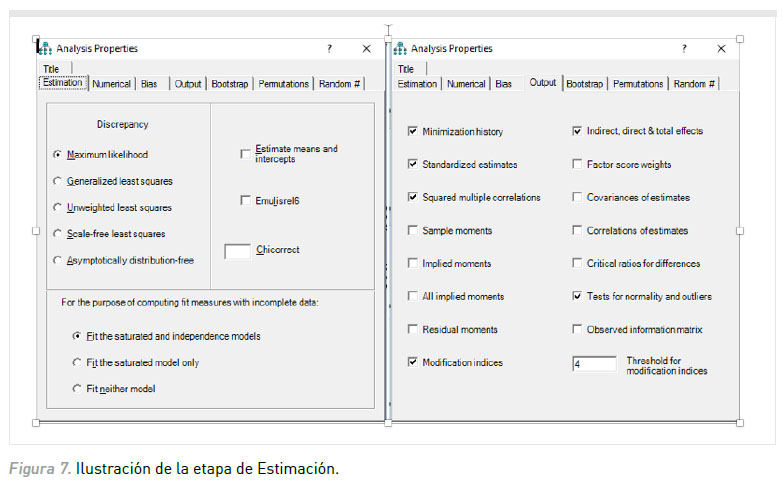Enable Implied moments checkbox
The width and height of the screenshot is (783, 482).
pos(412,263)
